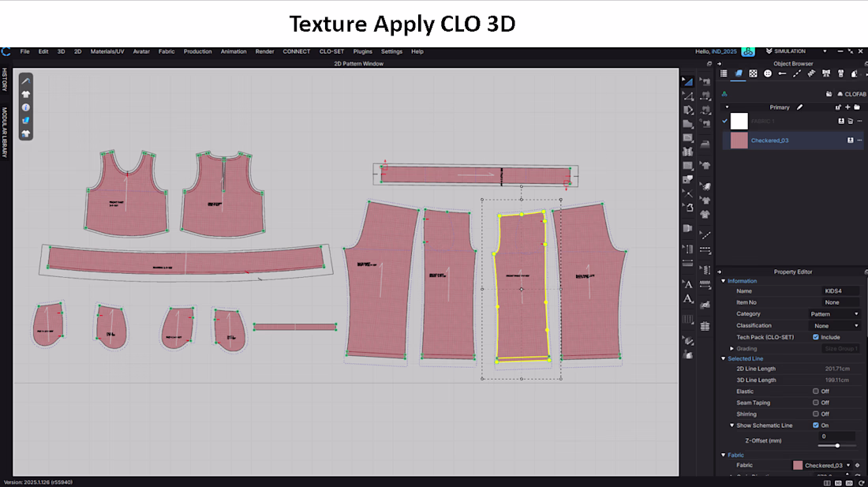This screenshot has width=868, height=487.
Task: Click the 3D view button in status bar
Action: [x=838, y=483]
